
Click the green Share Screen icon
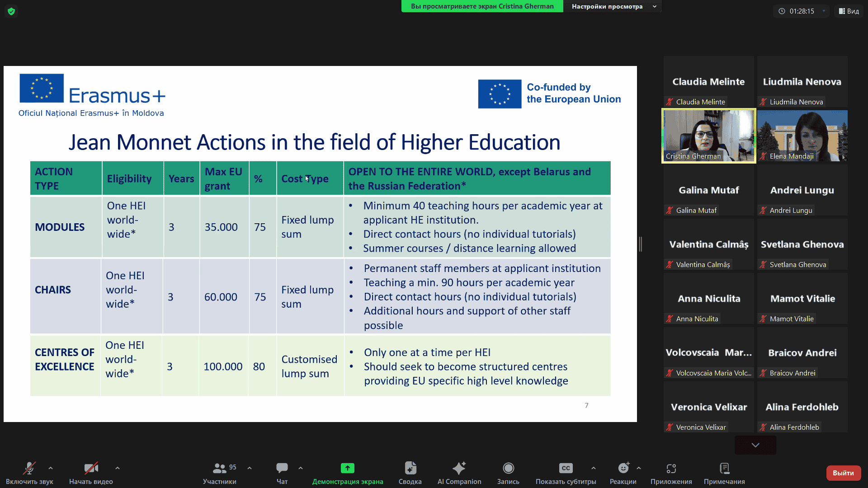[x=347, y=468]
